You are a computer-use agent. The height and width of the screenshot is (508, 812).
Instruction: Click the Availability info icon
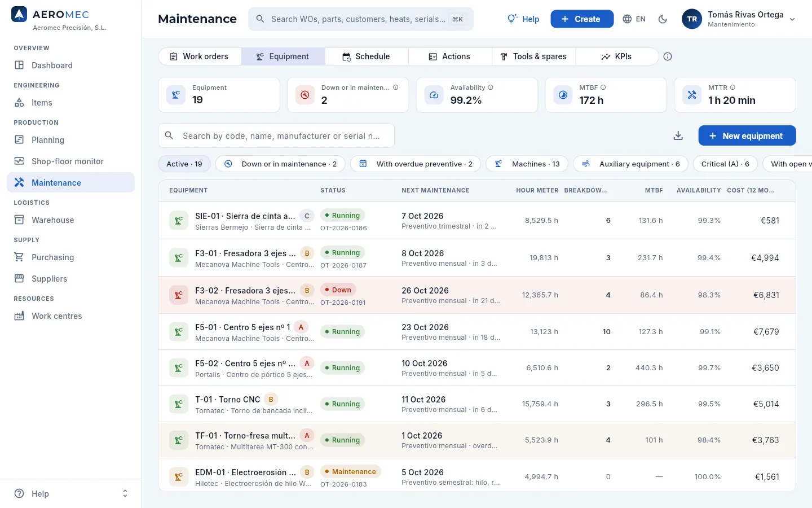click(491, 87)
